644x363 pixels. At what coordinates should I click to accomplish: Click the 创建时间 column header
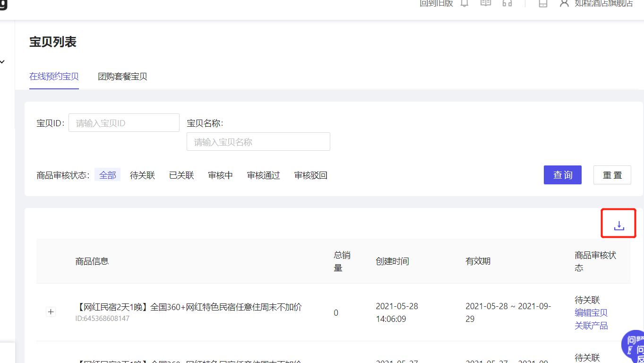(392, 261)
